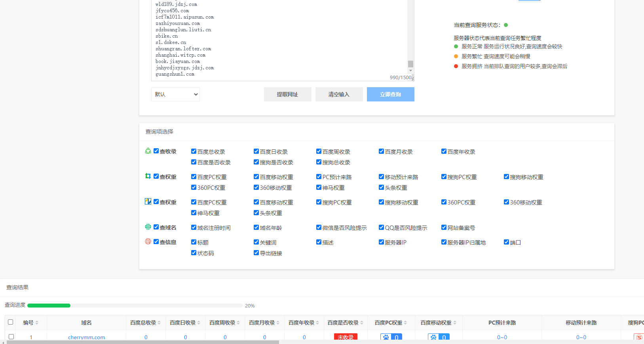Toggle 关键词 checkbox

point(256,242)
